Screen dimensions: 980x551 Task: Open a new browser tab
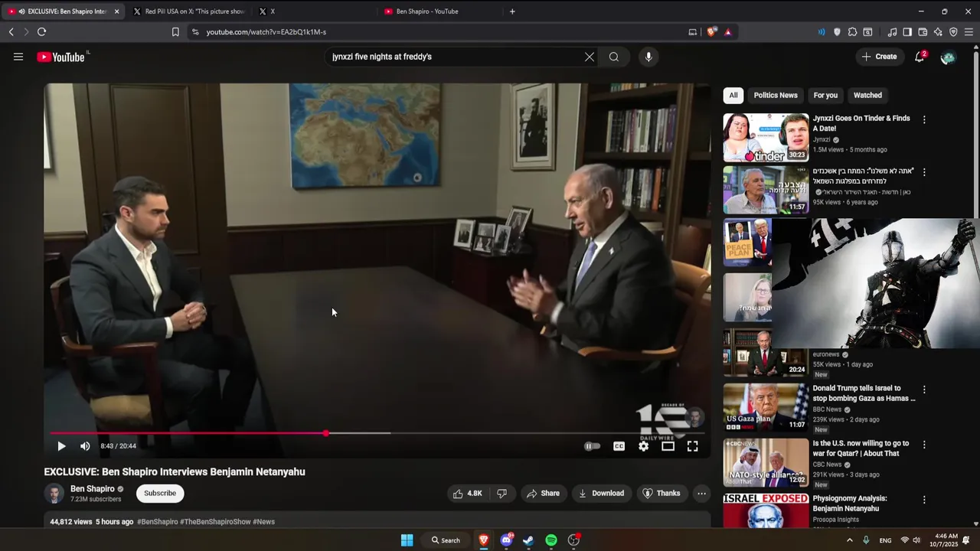tap(512, 11)
